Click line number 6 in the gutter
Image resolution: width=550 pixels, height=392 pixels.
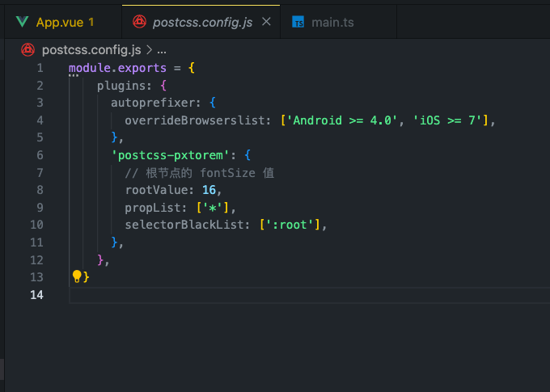coord(40,155)
